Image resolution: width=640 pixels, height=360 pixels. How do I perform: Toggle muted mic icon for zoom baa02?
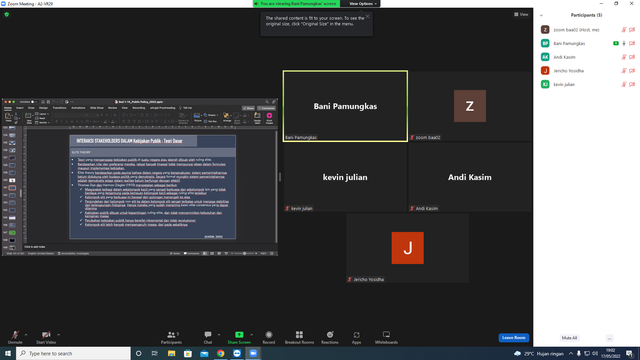click(x=624, y=30)
